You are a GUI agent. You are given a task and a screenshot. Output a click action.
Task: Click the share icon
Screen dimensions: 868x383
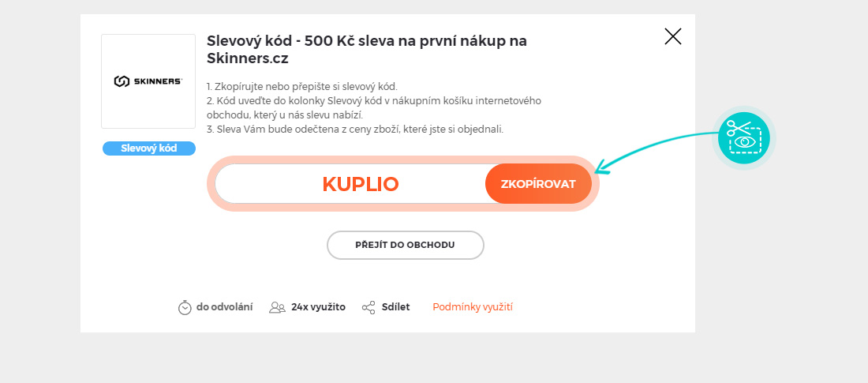click(369, 307)
